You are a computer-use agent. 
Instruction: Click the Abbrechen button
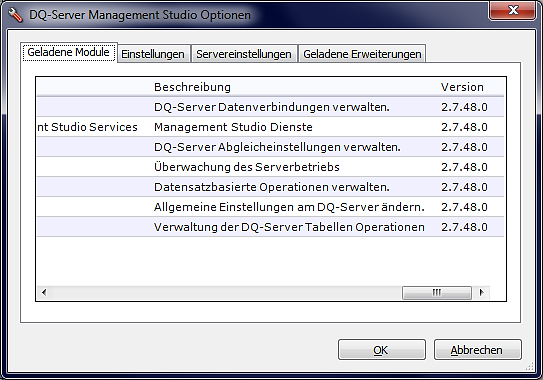click(x=478, y=350)
